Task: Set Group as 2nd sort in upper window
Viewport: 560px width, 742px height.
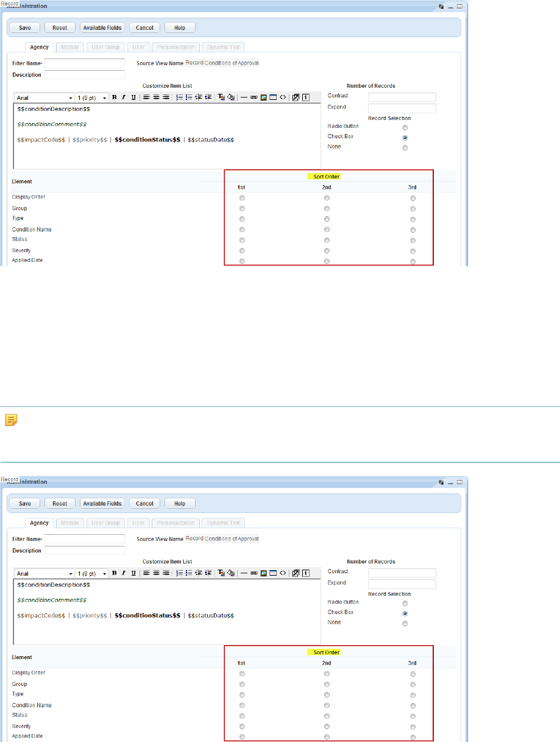Action: [x=327, y=209]
